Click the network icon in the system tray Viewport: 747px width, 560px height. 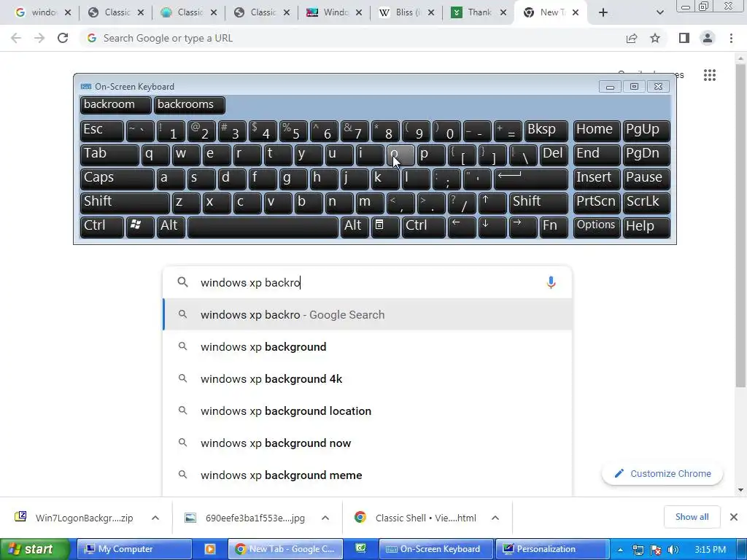pos(638,550)
